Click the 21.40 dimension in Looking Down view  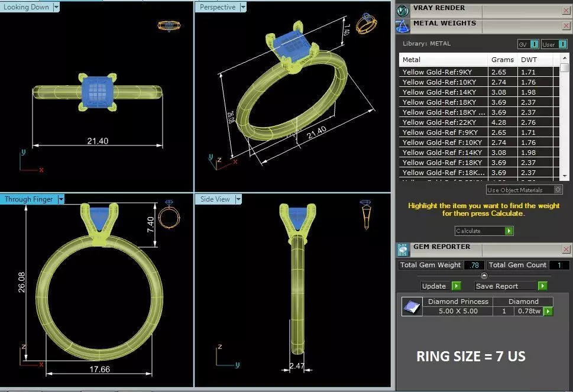pyautogui.click(x=98, y=141)
